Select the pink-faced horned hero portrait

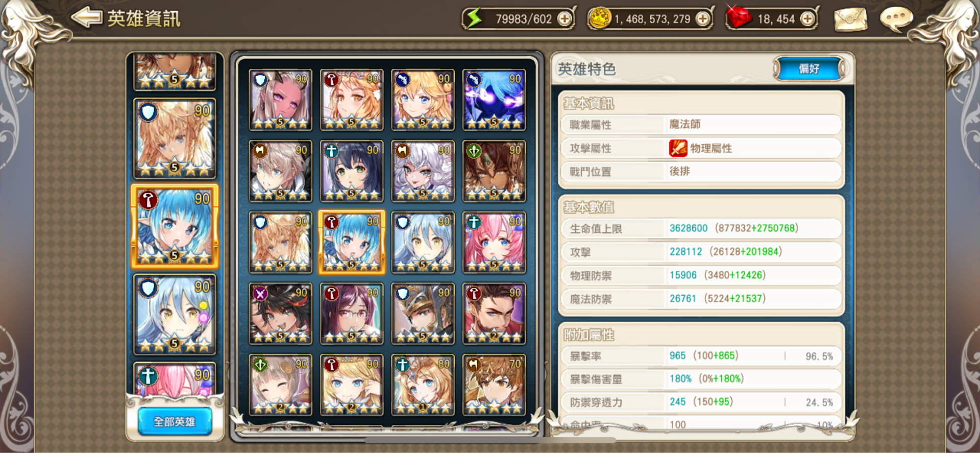pos(281,100)
